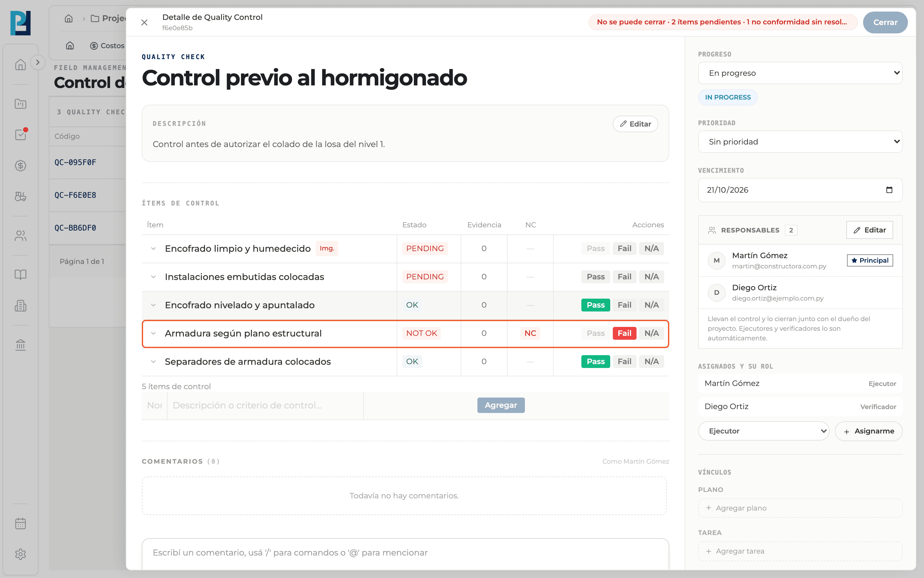This screenshot has width=924, height=578.
Task: Toggle Pass on Separadores de armadura colocados
Action: 596,362
